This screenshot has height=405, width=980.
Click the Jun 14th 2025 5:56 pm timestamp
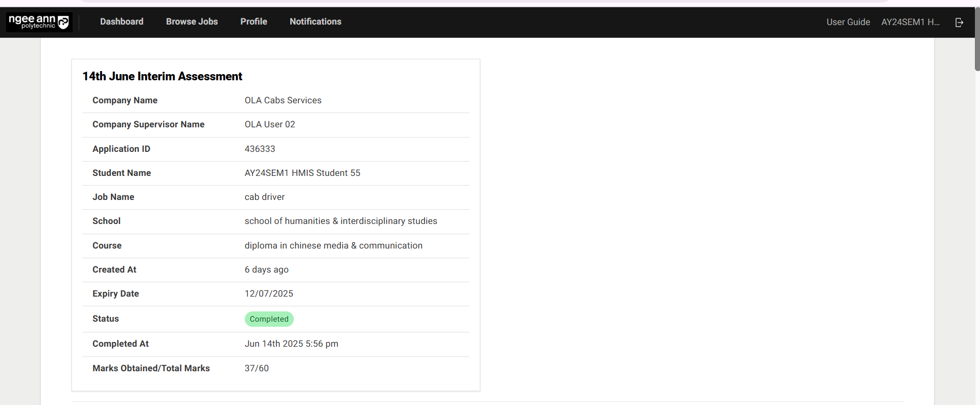point(291,344)
